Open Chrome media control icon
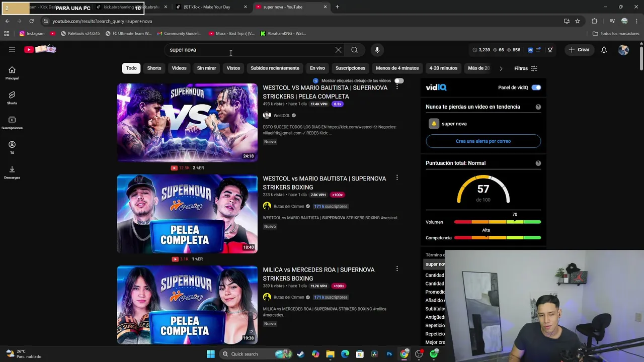 click(x=612, y=21)
